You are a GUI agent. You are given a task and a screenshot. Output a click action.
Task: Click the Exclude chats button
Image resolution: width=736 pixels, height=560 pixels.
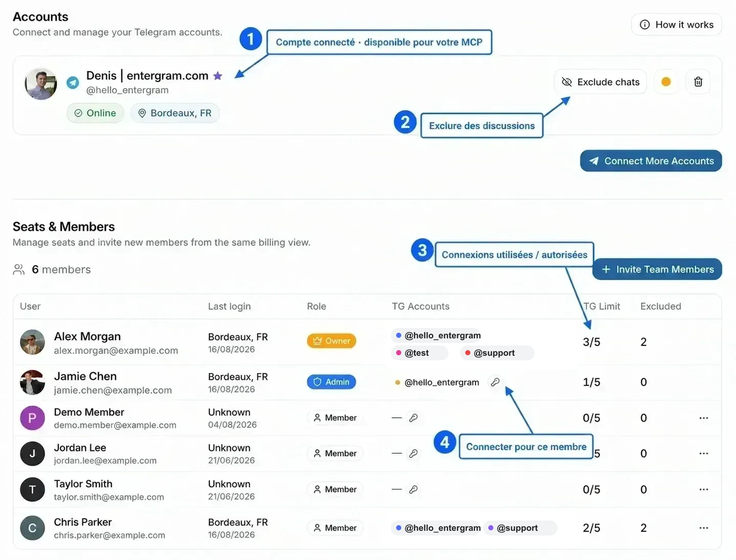600,82
